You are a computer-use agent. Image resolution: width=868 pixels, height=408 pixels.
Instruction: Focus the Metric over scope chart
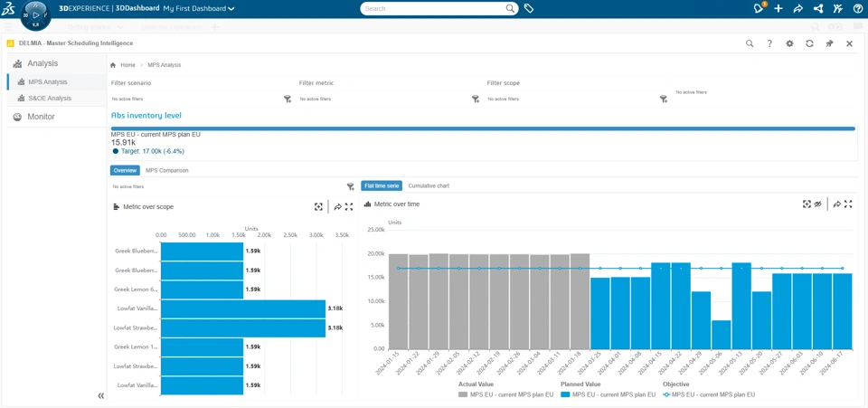318,206
